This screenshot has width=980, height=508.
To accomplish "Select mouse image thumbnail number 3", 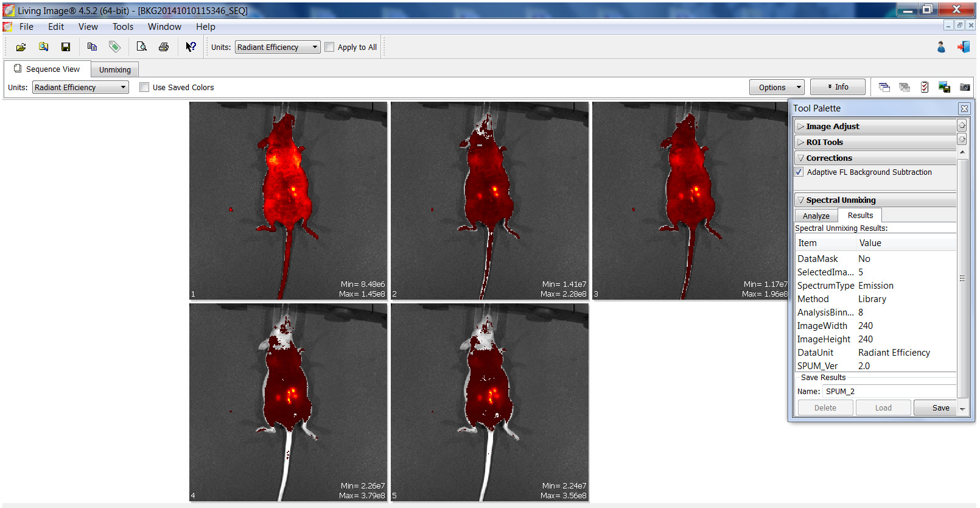I will click(690, 200).
